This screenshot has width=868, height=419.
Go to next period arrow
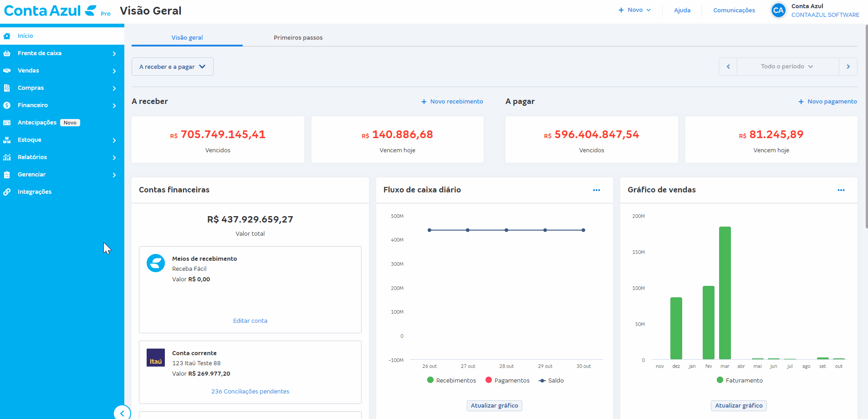[848, 67]
